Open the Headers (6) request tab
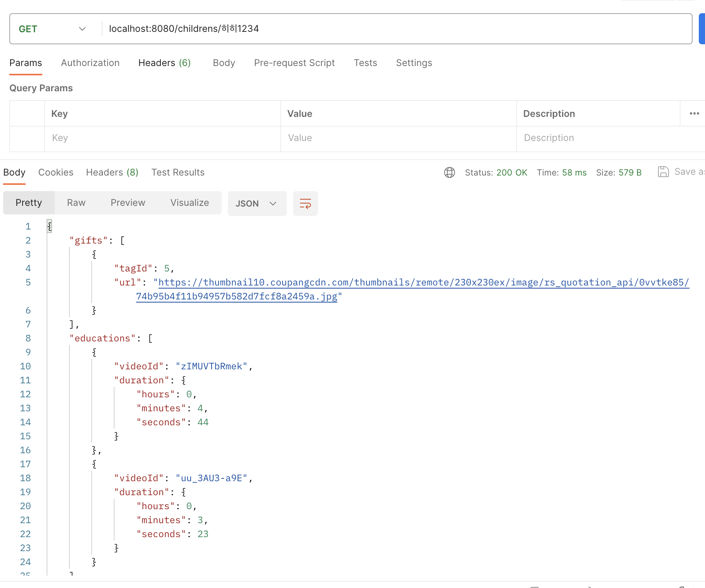Image resolution: width=705 pixels, height=588 pixels. [164, 63]
